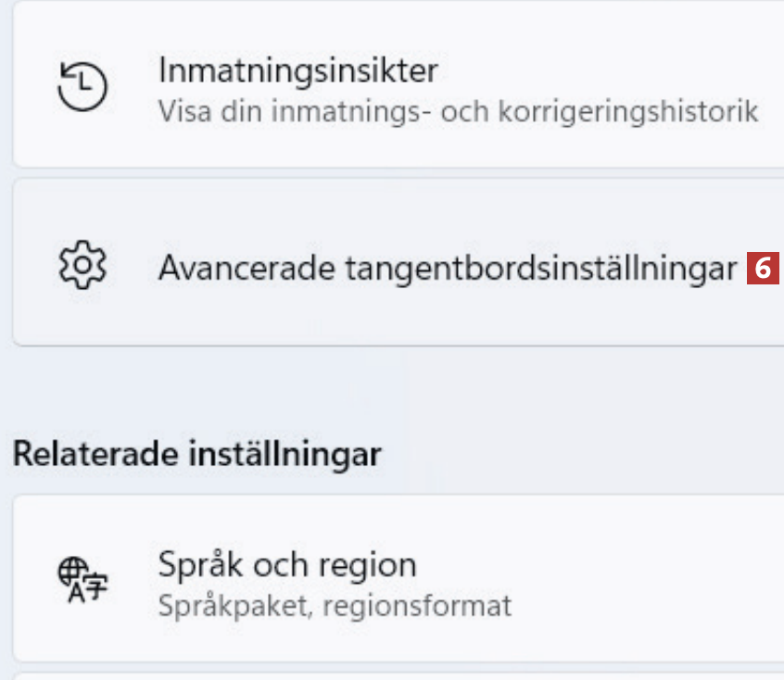This screenshot has height=680, width=784.
Task: Click the globe language icon beside Språk och region
Action: coord(82,581)
